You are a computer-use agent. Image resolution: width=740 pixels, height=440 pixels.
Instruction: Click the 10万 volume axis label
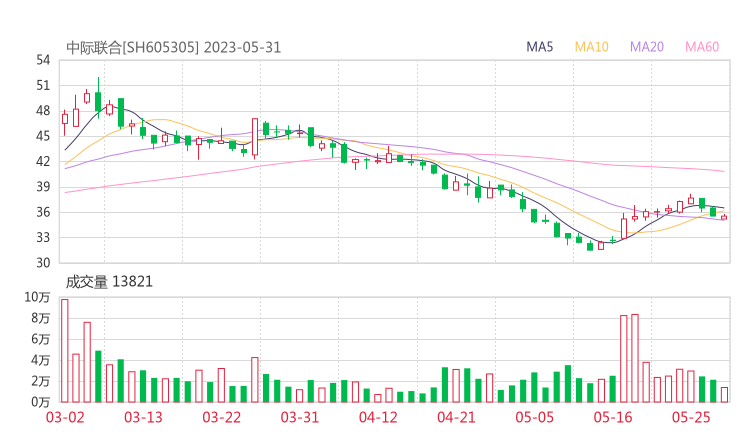[37, 297]
